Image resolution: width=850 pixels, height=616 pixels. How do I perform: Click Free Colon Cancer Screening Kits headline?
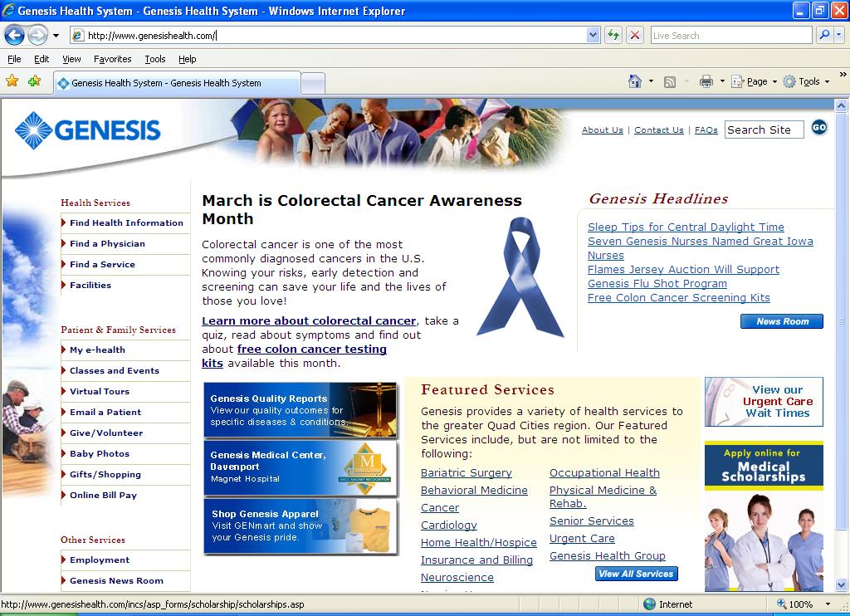(x=679, y=298)
